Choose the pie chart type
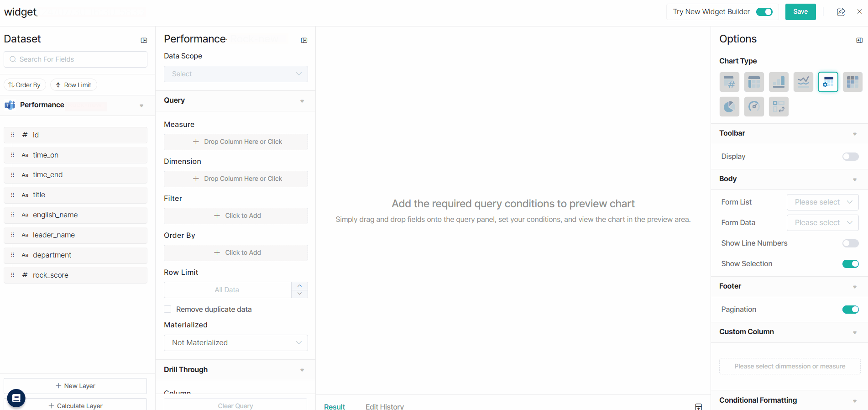This screenshot has height=410, width=868. [729, 107]
